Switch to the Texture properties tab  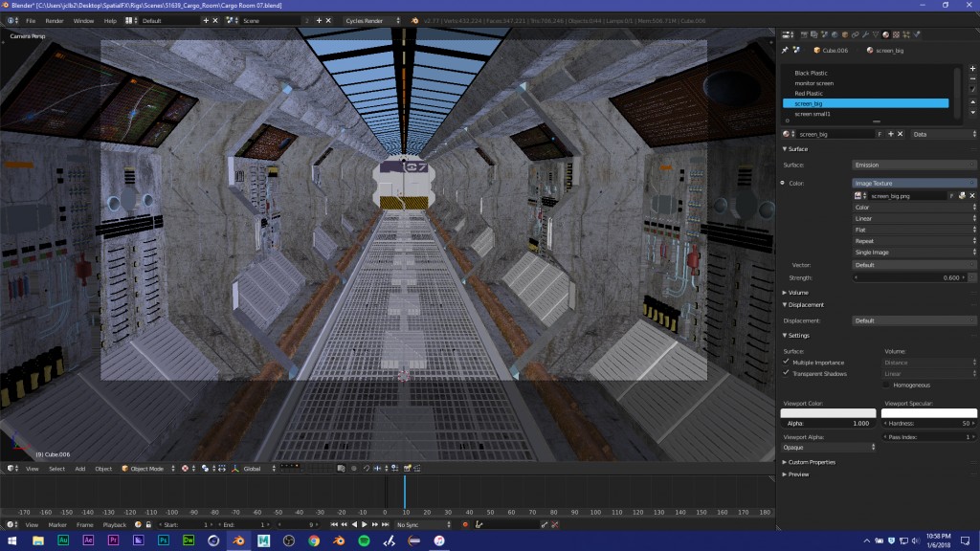click(896, 35)
